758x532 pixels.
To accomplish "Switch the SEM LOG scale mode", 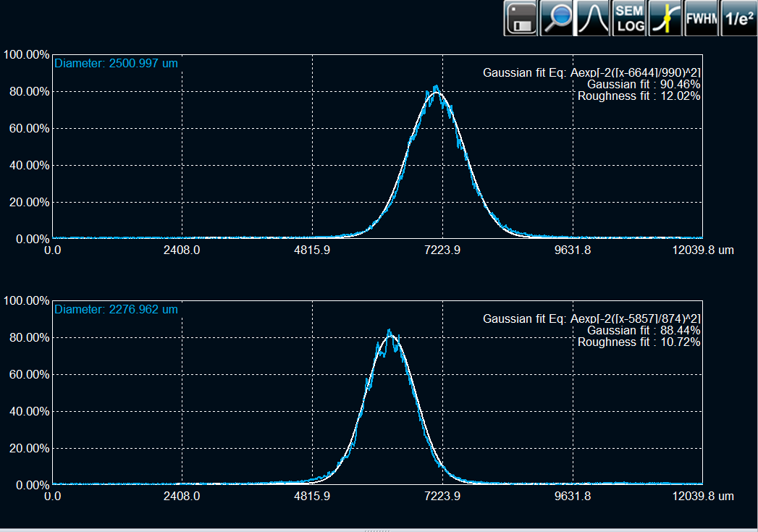I will pyautogui.click(x=629, y=19).
